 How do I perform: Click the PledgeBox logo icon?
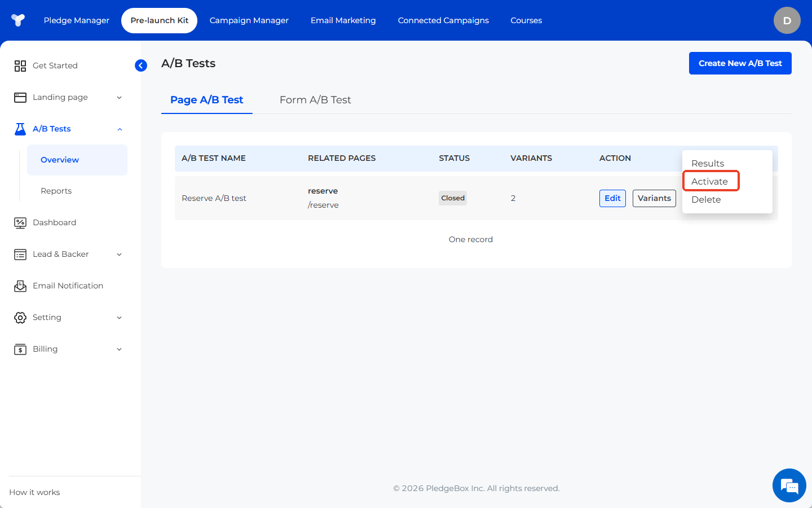(18, 20)
